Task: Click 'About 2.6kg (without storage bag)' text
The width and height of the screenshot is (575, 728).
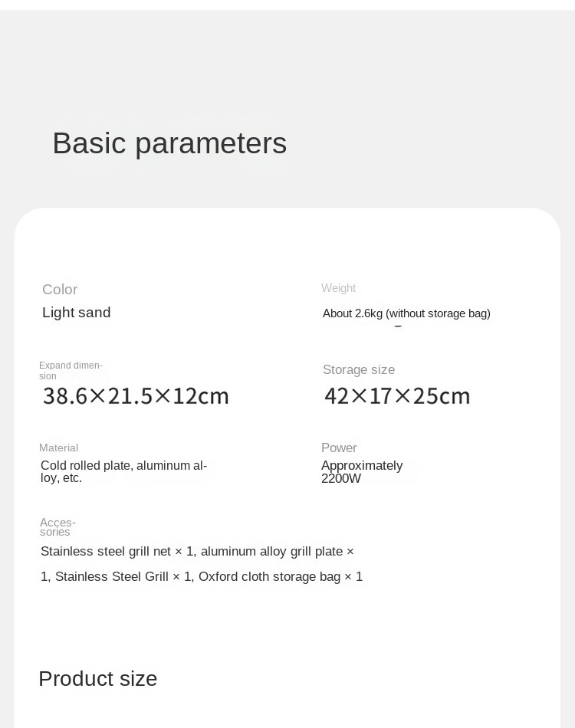Action: (406, 313)
